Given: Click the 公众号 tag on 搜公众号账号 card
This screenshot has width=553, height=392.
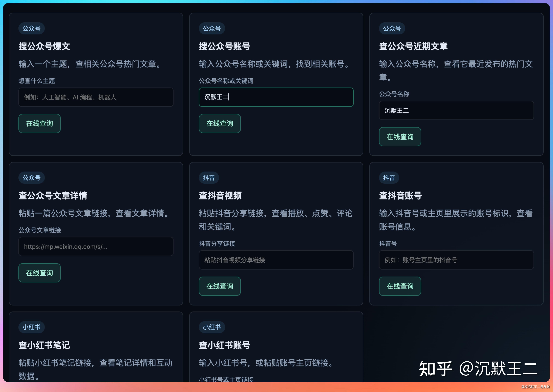Looking at the screenshot, I should 212,28.
